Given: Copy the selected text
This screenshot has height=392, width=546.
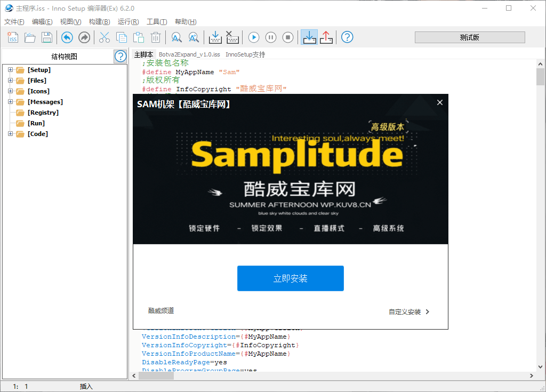Looking at the screenshot, I should click(x=122, y=37).
